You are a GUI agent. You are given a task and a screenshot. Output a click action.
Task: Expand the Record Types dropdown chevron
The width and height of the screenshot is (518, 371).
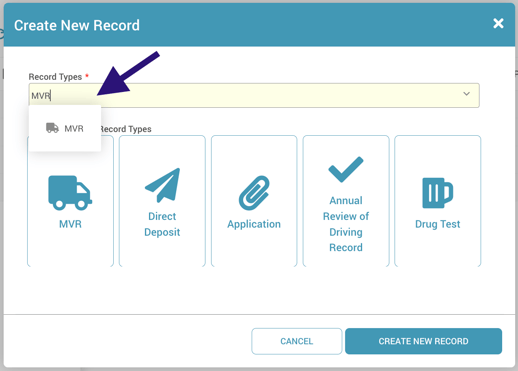coord(467,94)
